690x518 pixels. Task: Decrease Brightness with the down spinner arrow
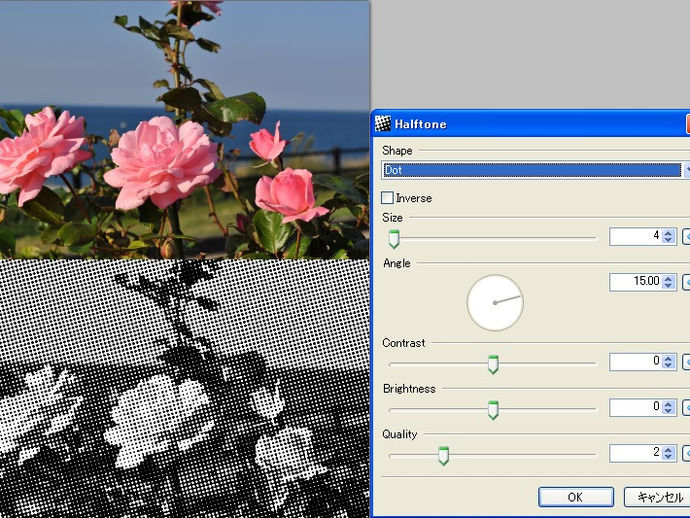668,411
